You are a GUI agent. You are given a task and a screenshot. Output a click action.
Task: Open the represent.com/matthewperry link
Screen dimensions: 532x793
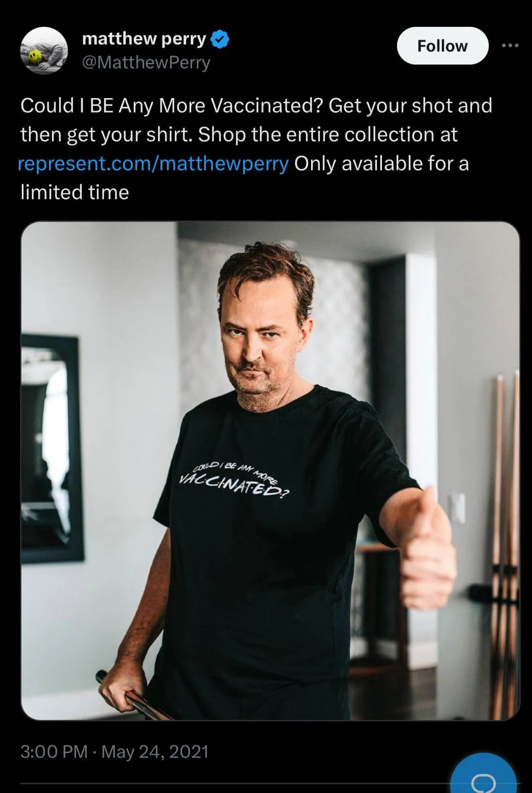[153, 164]
